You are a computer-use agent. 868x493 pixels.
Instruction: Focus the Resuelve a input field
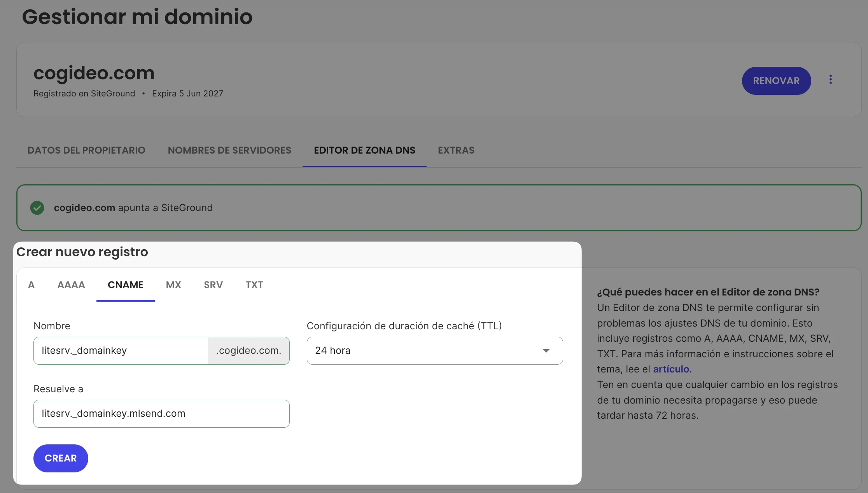pos(161,413)
